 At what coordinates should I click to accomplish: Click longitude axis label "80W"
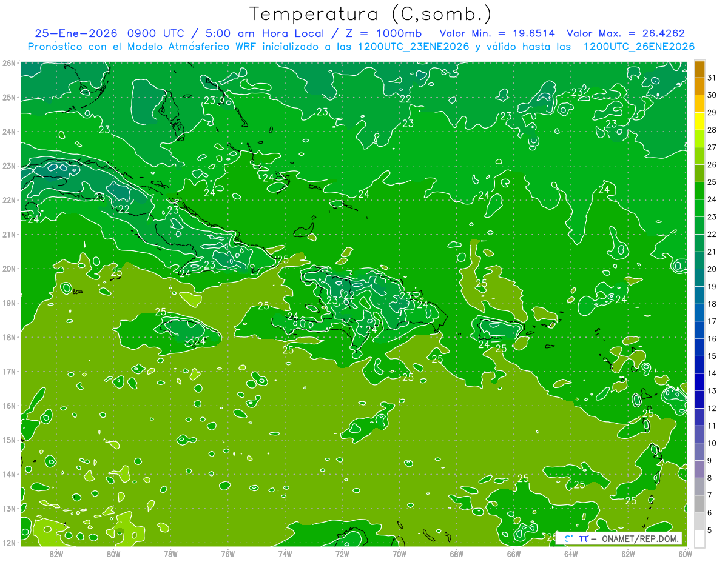click(x=113, y=554)
